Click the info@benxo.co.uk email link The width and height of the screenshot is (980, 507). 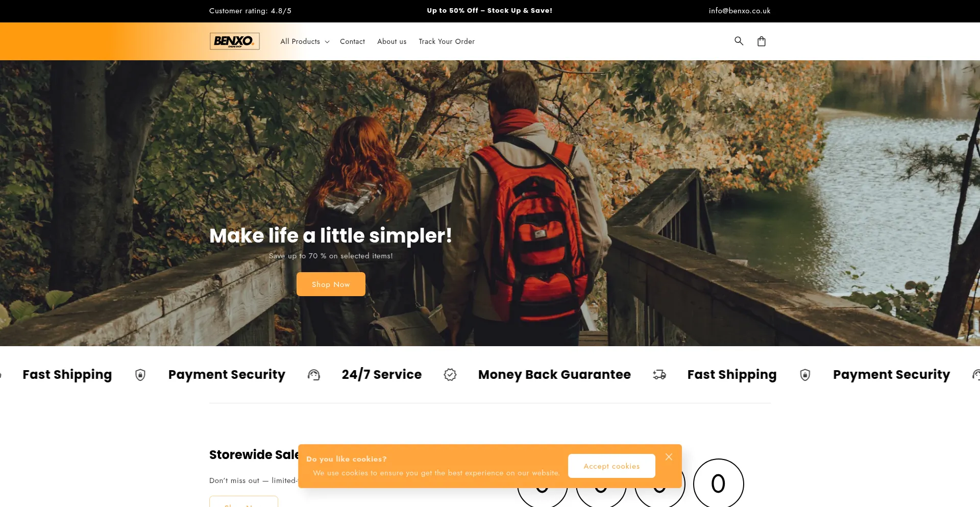(x=740, y=11)
